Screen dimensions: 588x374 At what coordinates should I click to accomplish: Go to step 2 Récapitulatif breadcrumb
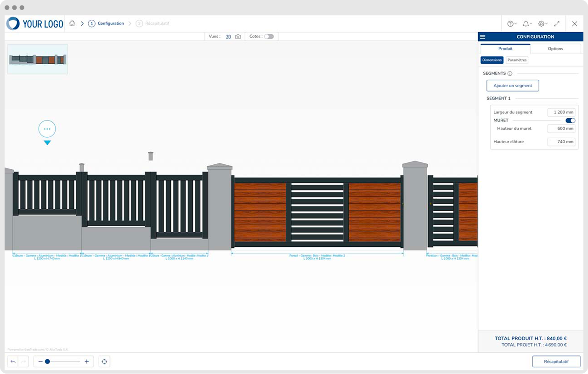(153, 23)
